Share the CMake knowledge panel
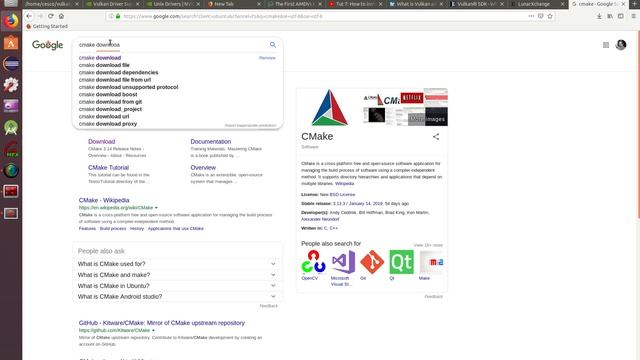The image size is (640, 360). [436, 137]
